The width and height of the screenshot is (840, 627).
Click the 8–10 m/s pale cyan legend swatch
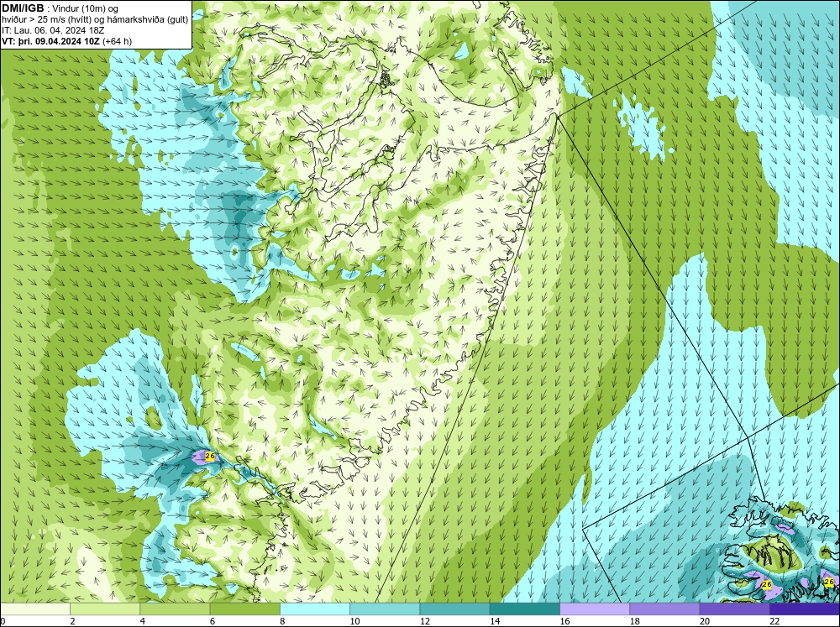315,609
